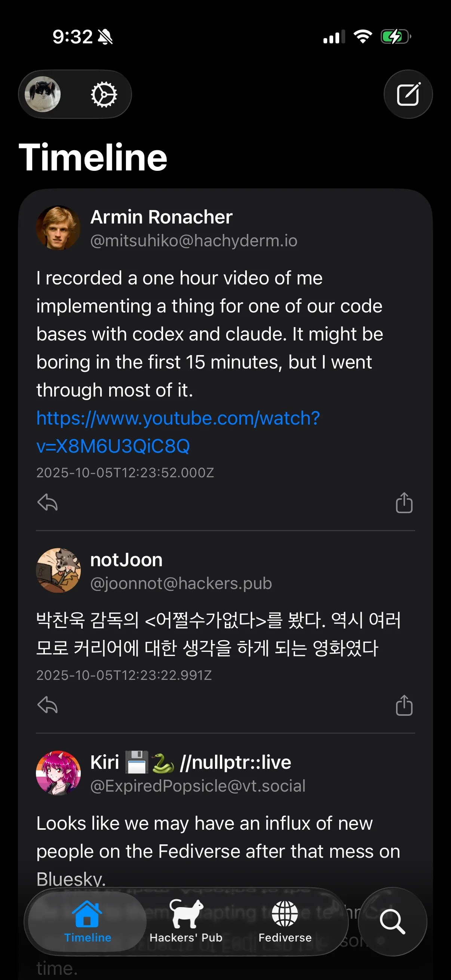The image size is (451, 980).
Task: Tap Armin Ronacher's profile picture
Action: click(58, 228)
